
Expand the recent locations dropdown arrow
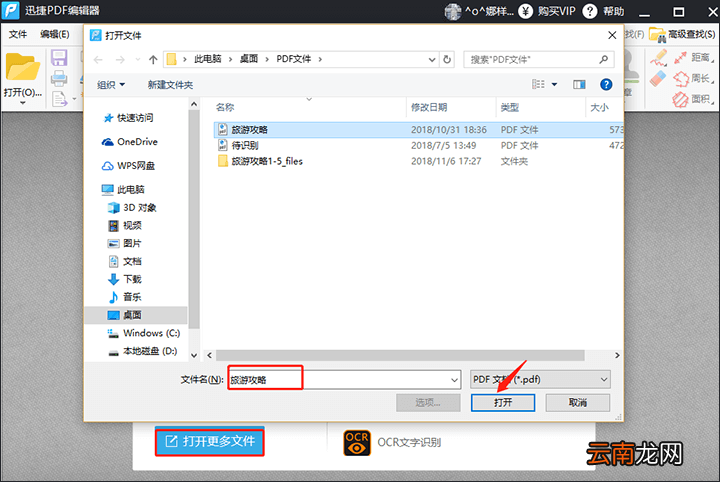[138, 60]
